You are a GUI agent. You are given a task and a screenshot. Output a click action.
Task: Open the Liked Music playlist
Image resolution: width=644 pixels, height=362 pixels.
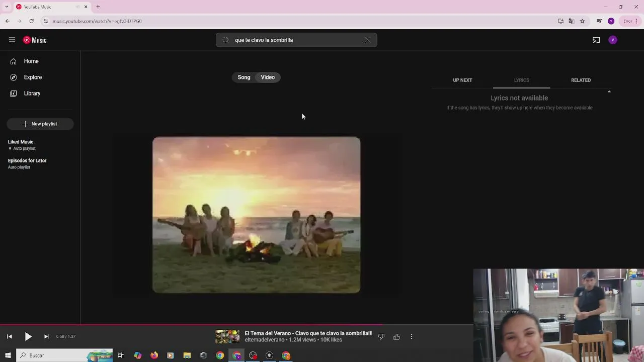(x=21, y=142)
